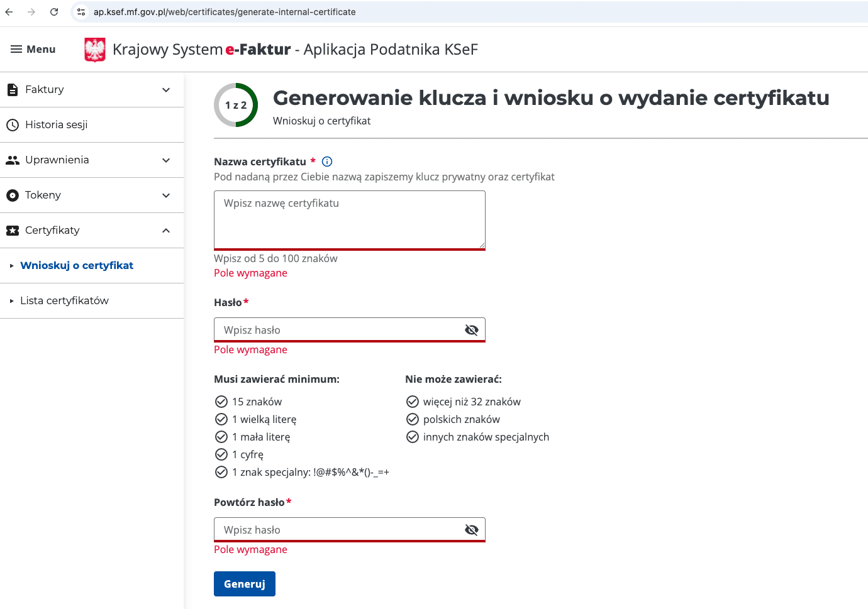Screen dimensions: 868x609
Task: Open Lista certyfikatów in the sidebar
Action: pyautogui.click(x=64, y=300)
